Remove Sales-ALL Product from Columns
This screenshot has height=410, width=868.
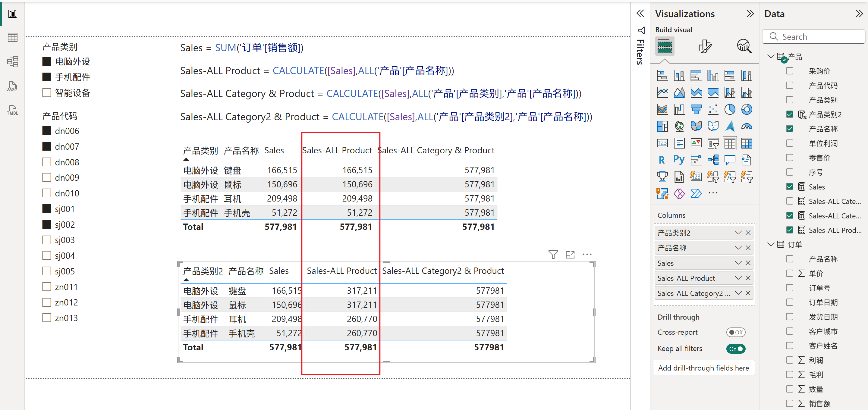(748, 278)
